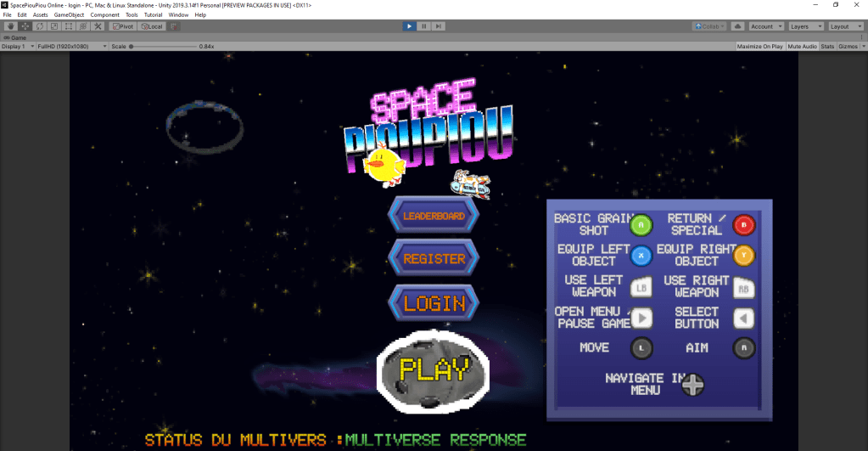Pause the running game
This screenshot has width=868, height=451.
click(423, 26)
